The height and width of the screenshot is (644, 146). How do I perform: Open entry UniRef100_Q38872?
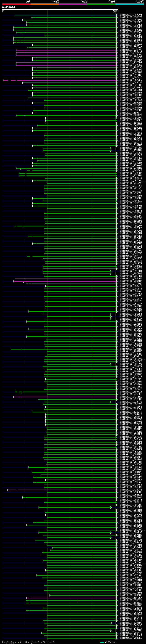131,301
